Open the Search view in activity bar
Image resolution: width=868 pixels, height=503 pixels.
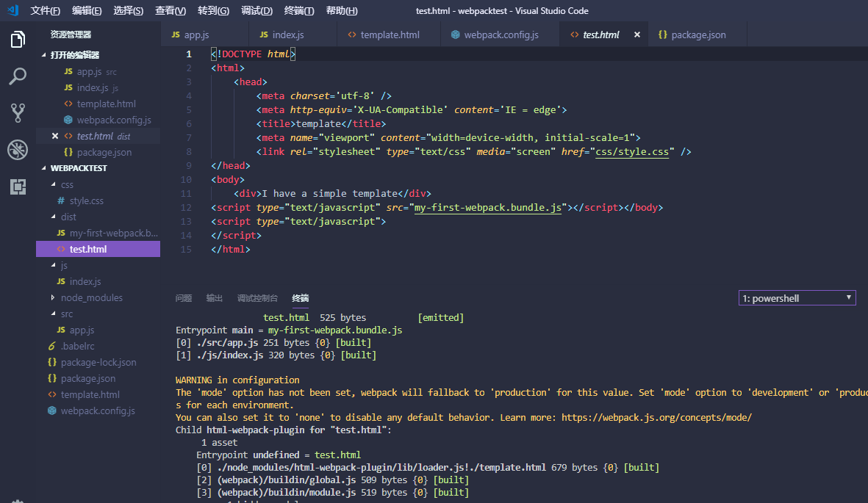[18, 76]
